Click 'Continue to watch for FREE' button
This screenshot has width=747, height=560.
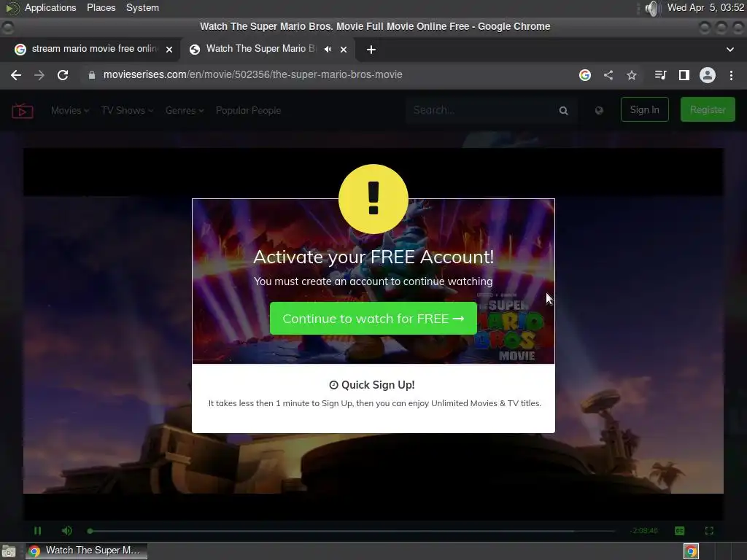(373, 318)
